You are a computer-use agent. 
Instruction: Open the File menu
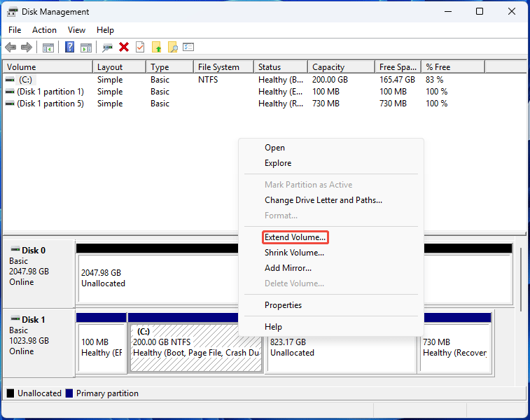(x=15, y=30)
